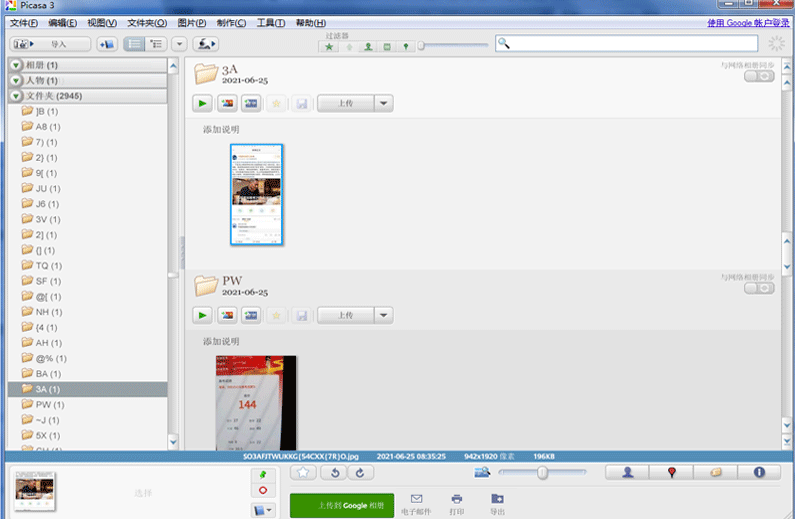Viewport: 795px width, 519px height.
Task: Click the Export folder icon
Action: coord(497,499)
